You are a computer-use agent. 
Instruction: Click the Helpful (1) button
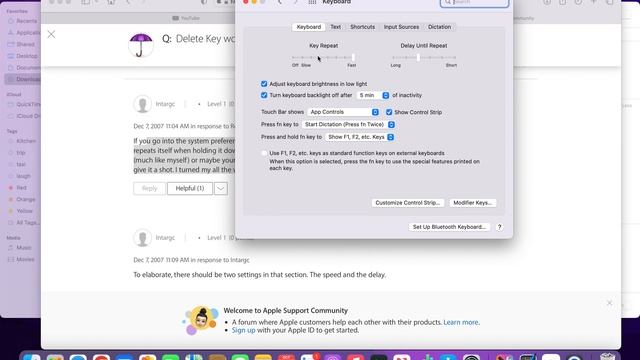[190, 189]
